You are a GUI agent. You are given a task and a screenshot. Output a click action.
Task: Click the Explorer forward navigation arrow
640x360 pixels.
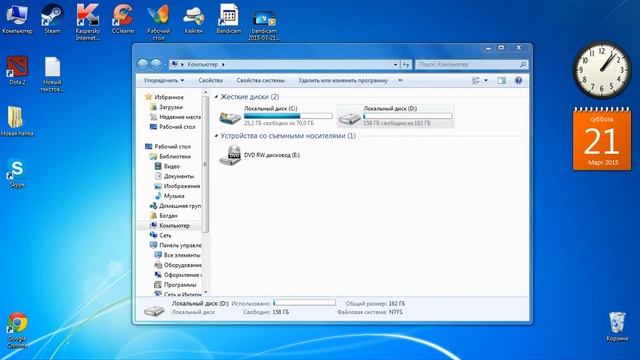click(x=156, y=64)
